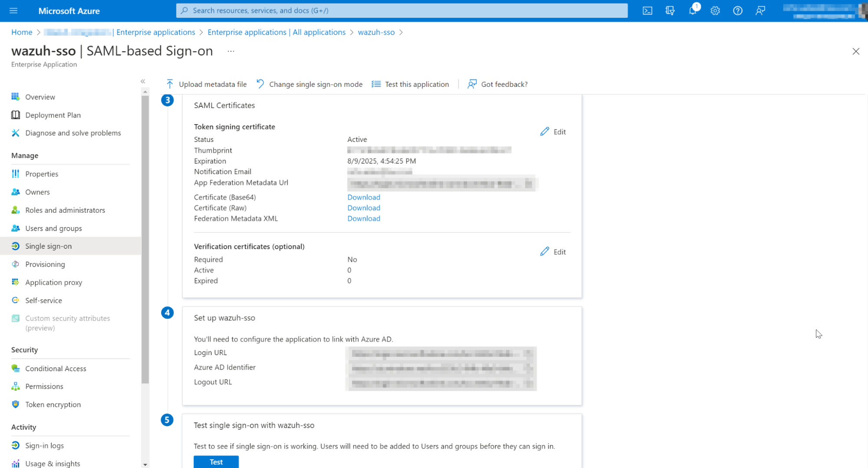Click the Conditional Access icon

point(16,368)
